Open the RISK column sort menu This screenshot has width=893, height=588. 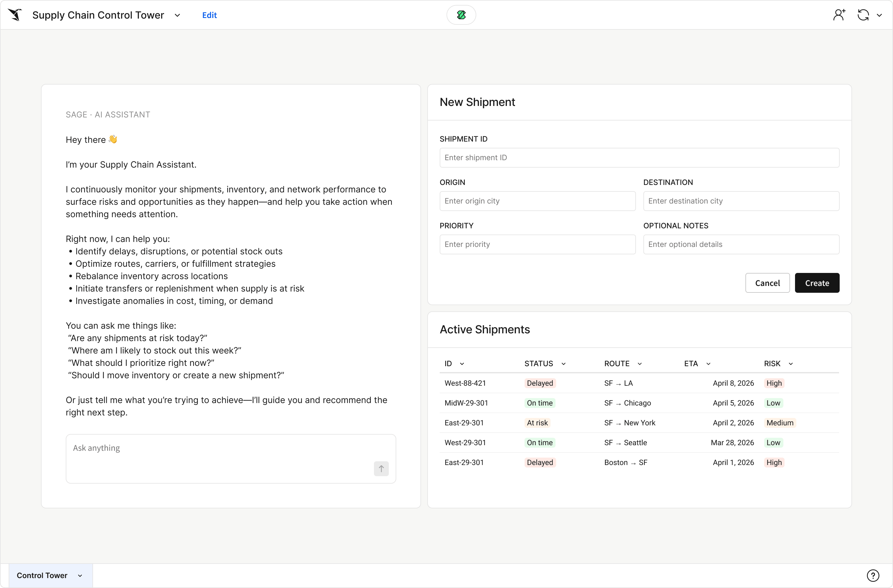pos(791,364)
